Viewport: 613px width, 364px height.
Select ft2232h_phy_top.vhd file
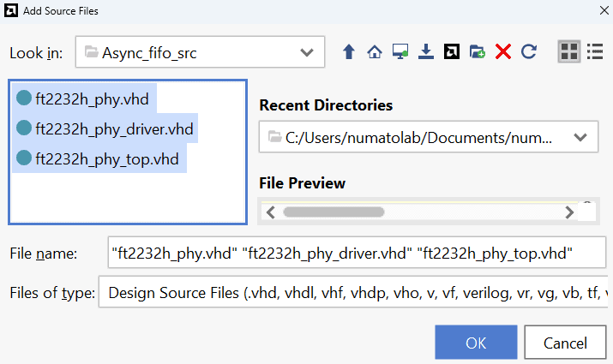tap(107, 158)
